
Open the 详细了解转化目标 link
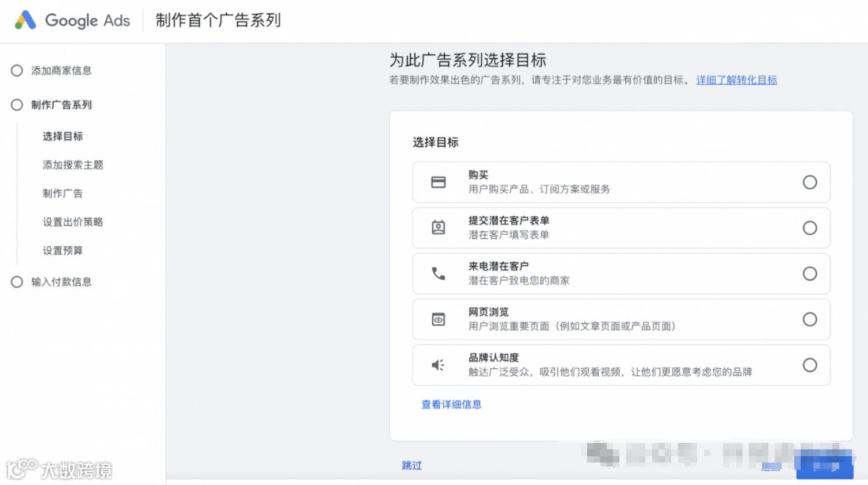pyautogui.click(x=736, y=80)
